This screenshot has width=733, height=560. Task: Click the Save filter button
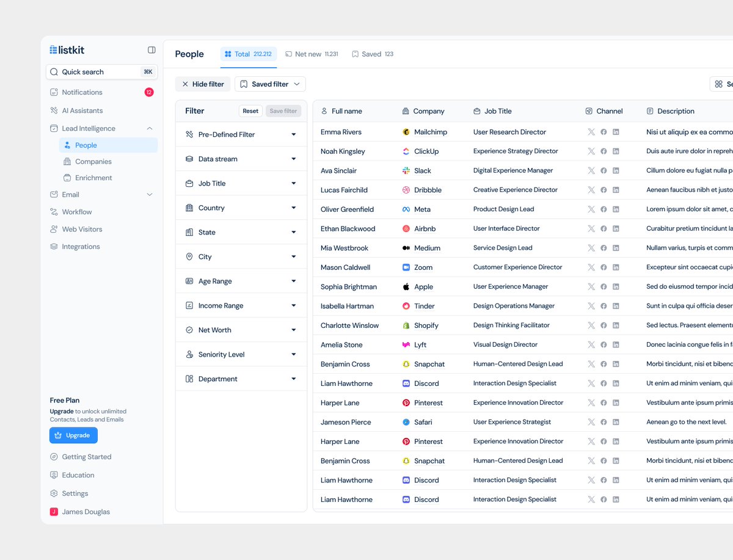pyautogui.click(x=283, y=111)
